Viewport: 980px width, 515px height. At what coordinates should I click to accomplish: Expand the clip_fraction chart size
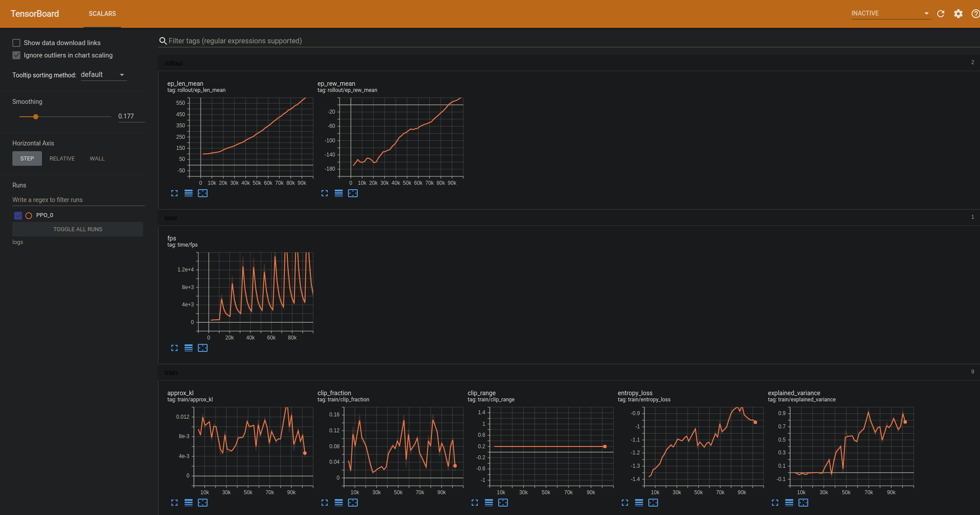325,503
